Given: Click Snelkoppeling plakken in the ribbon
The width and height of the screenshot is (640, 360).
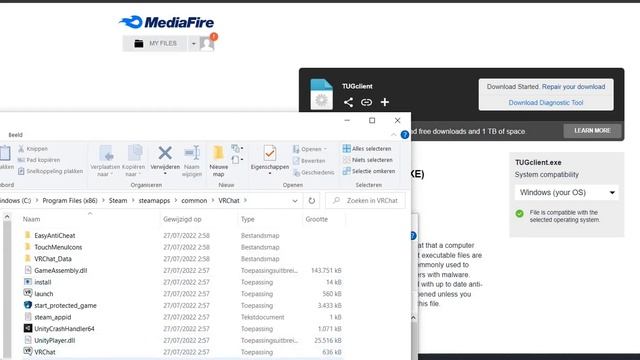Looking at the screenshot, I should tap(51, 171).
